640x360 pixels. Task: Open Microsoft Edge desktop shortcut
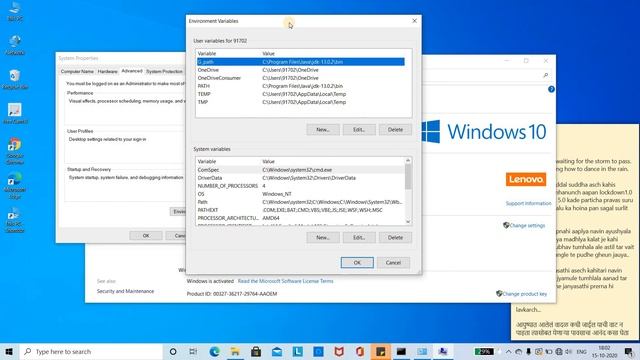click(x=15, y=186)
